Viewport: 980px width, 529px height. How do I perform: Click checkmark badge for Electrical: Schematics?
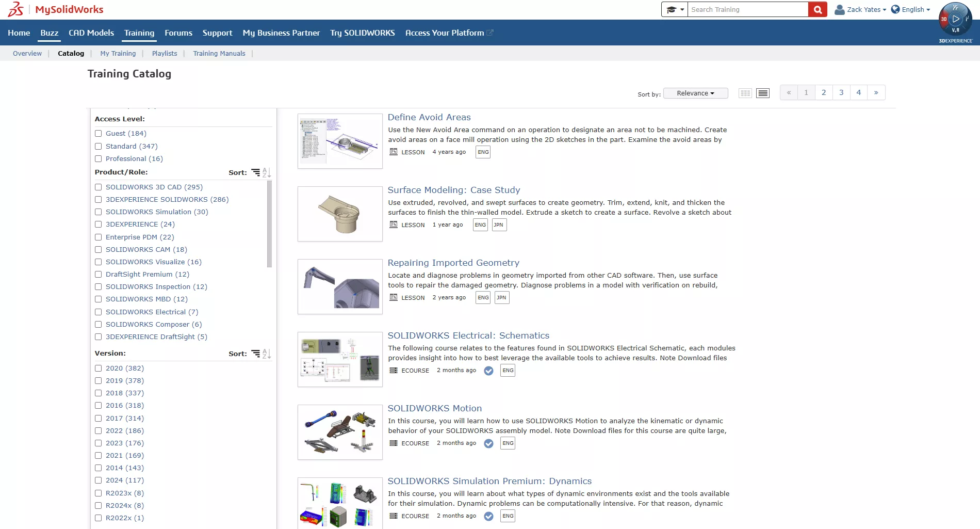tap(488, 371)
